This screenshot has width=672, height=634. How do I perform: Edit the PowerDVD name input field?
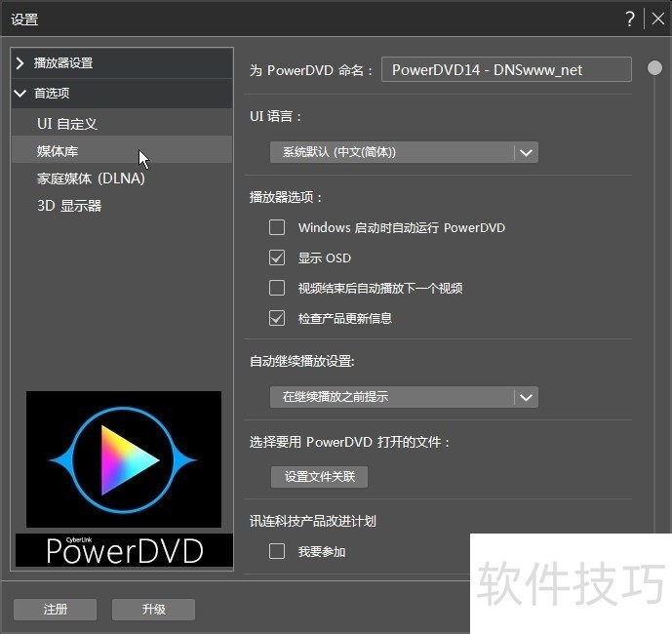506,69
